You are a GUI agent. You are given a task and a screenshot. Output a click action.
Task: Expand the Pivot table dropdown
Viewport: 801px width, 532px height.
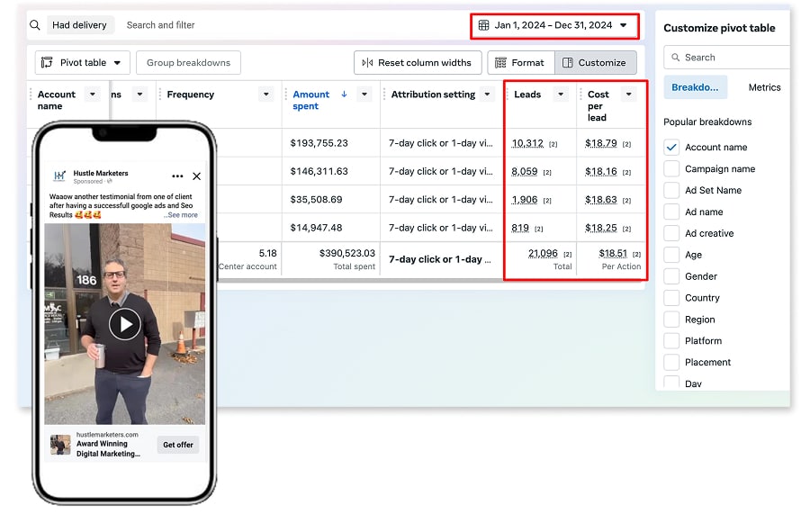pyautogui.click(x=83, y=62)
